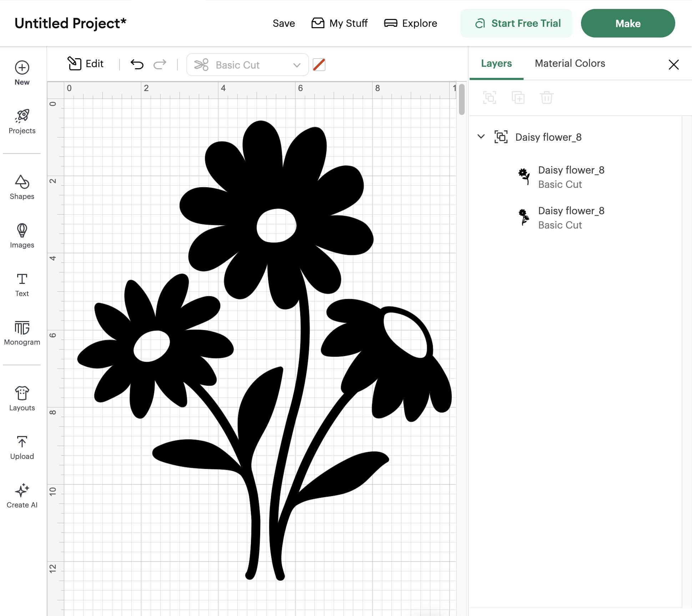Switch to the Layers tab
The image size is (692, 616).
point(496,63)
